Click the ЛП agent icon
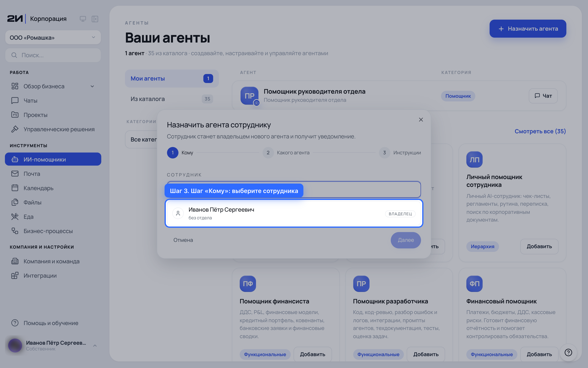The width and height of the screenshot is (588, 368). tap(474, 160)
